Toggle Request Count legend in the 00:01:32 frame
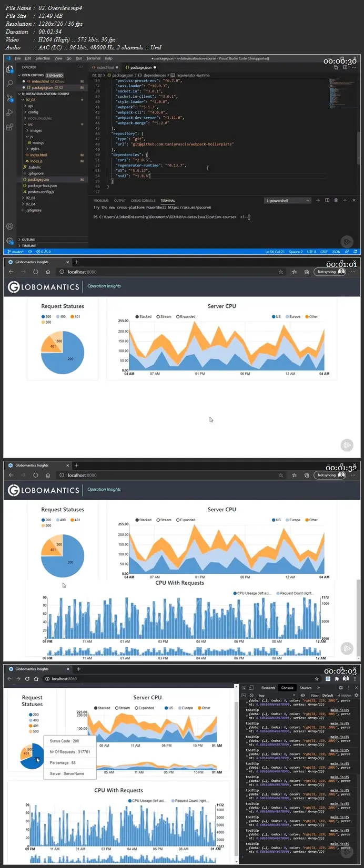Screen dimensions: 364x868 [295, 593]
